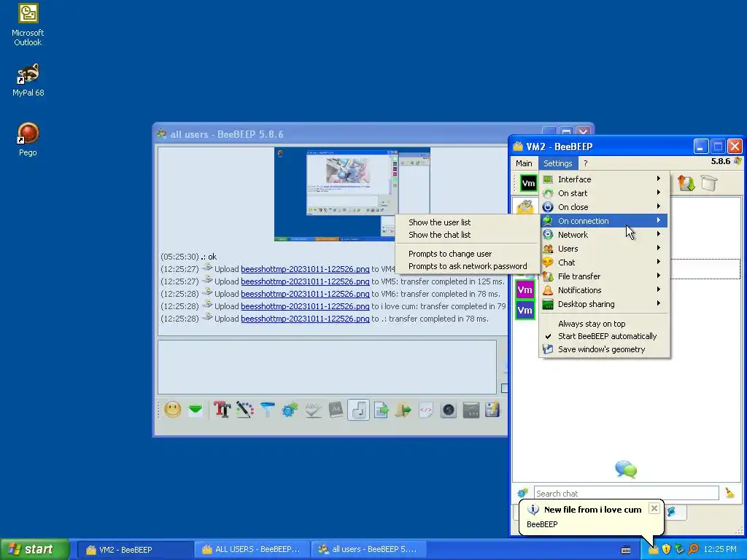Click the yellow security shield tray icon
This screenshot has width=747, height=560.
[x=667, y=550]
